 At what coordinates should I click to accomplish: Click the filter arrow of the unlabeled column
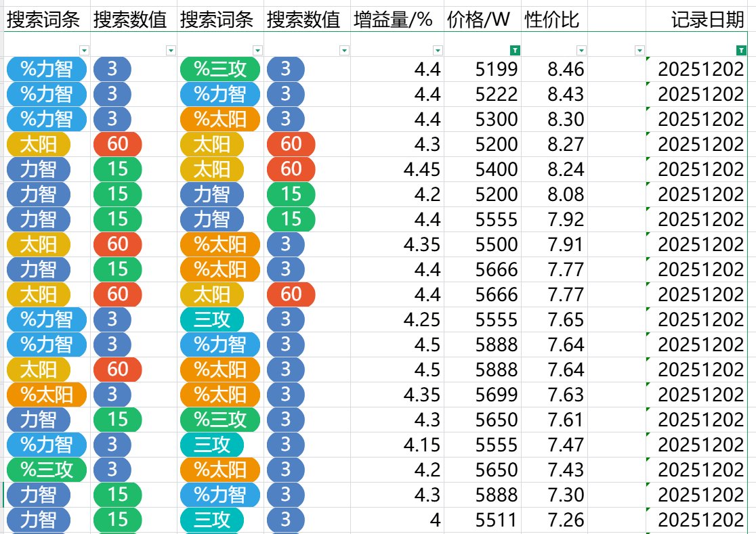[x=639, y=49]
